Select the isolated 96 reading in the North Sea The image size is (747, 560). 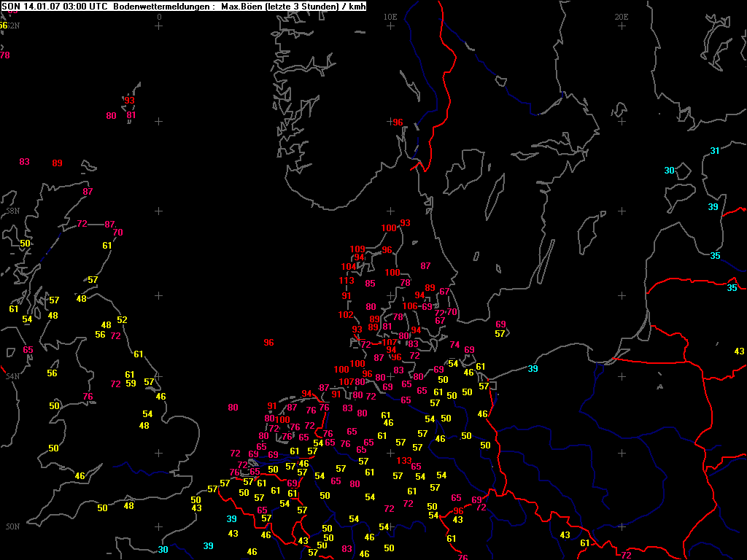(x=268, y=343)
